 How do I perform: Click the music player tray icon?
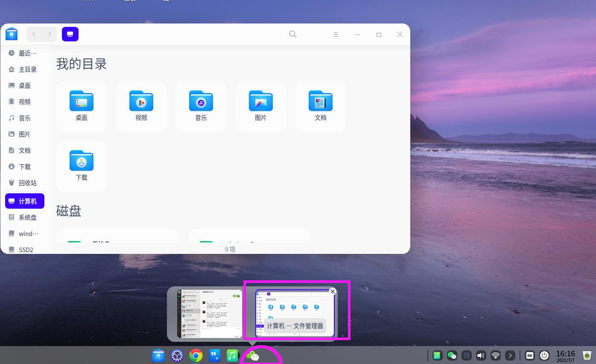[x=437, y=355]
